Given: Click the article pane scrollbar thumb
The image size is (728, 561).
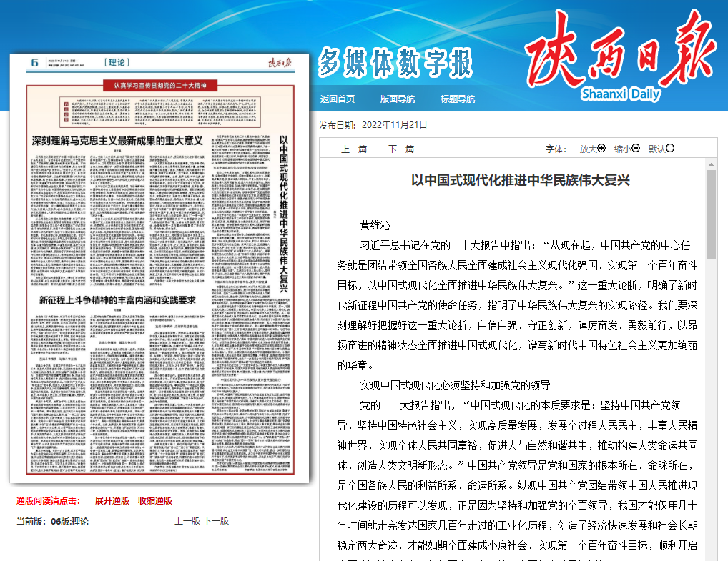Looking at the screenshot, I should coord(711,214).
